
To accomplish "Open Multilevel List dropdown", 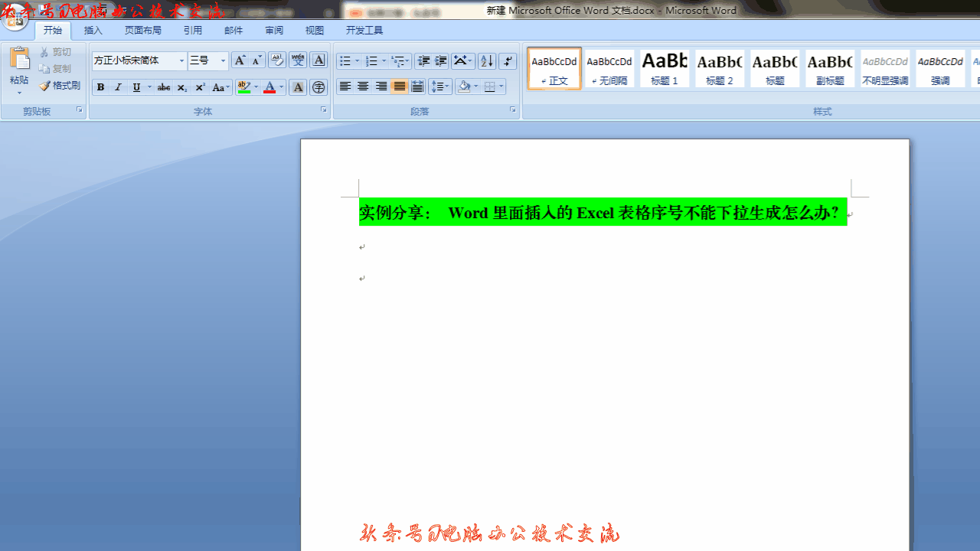I will point(400,61).
